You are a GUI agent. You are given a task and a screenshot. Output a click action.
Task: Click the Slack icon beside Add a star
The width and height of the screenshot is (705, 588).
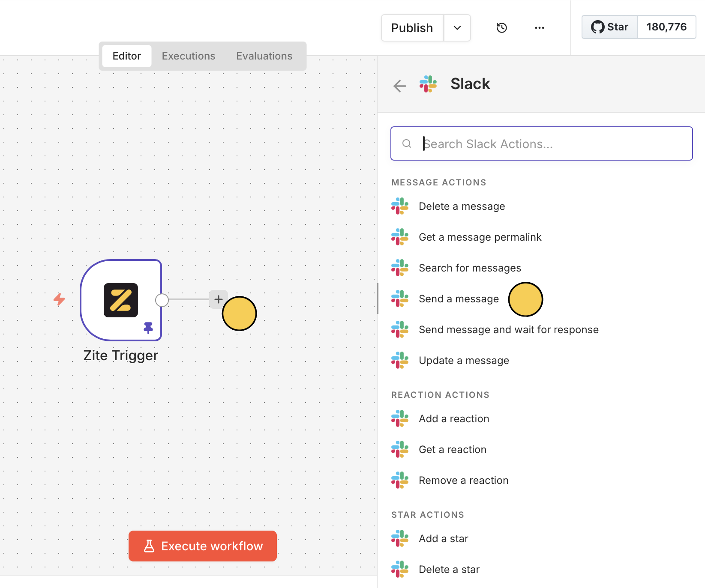coord(400,539)
